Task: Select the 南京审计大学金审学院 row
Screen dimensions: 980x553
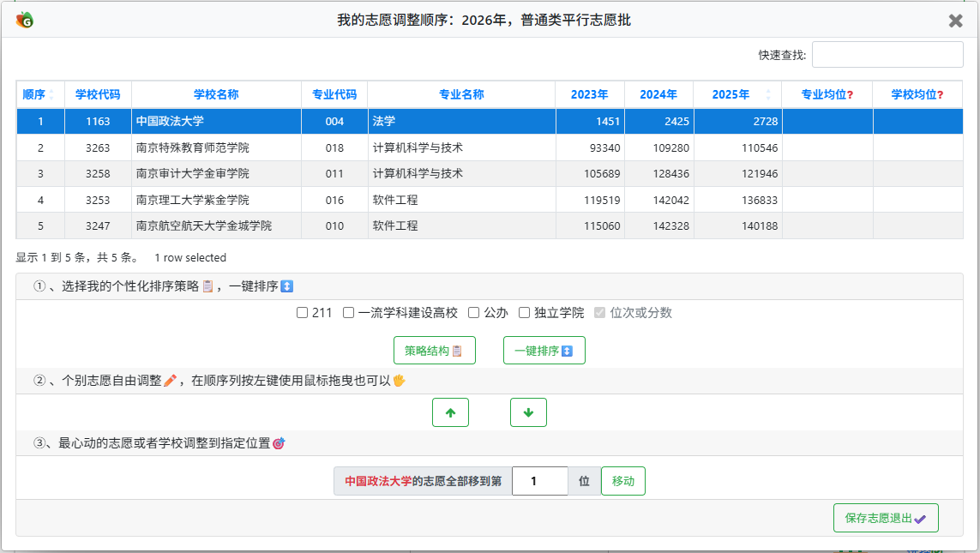Action: click(490, 174)
